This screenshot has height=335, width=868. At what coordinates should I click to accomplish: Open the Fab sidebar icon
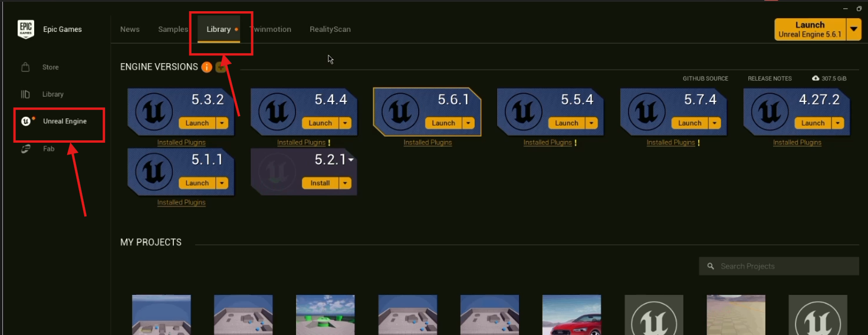[x=25, y=149]
